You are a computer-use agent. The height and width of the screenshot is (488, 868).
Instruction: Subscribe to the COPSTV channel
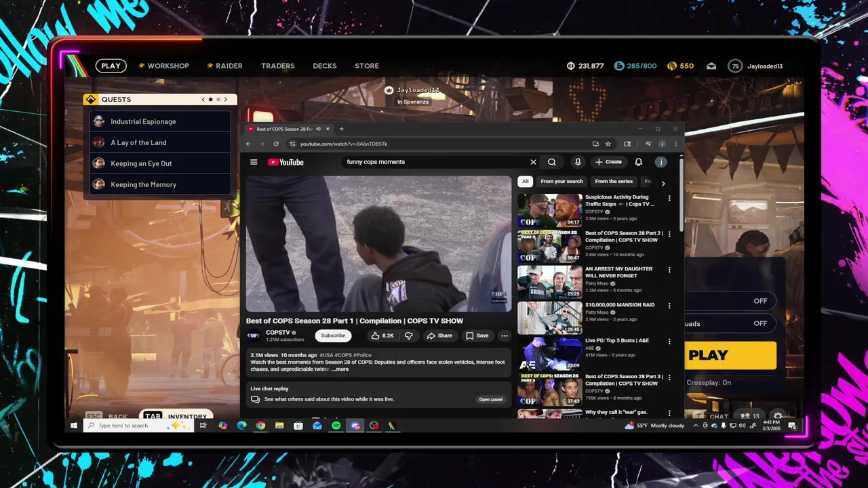click(x=333, y=335)
